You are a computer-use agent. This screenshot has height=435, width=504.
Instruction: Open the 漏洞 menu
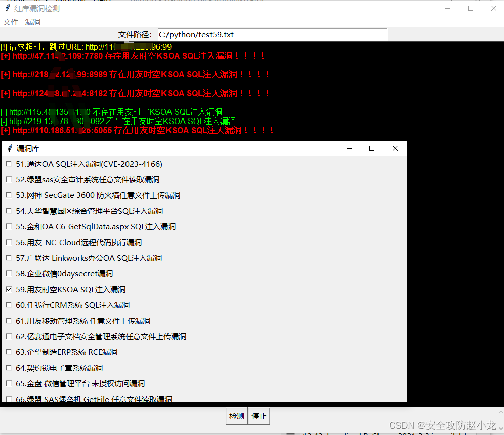tap(33, 22)
